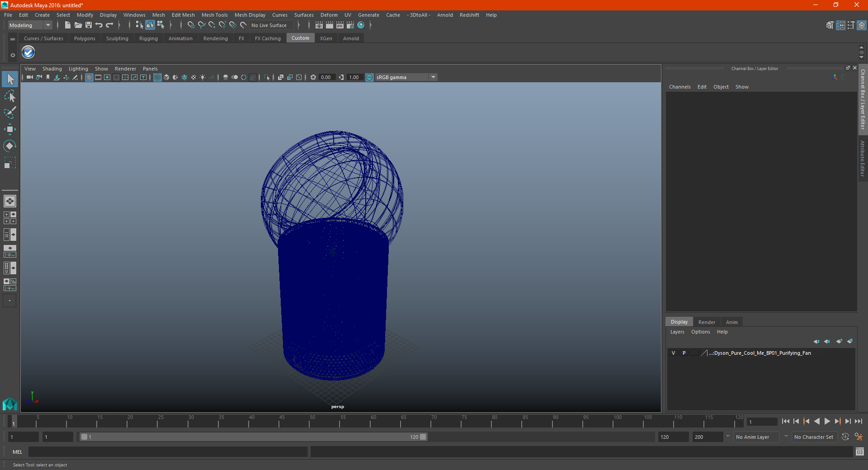Undo the last action with the undo arrow
Image resolution: width=868 pixels, height=470 pixels.
click(x=99, y=25)
